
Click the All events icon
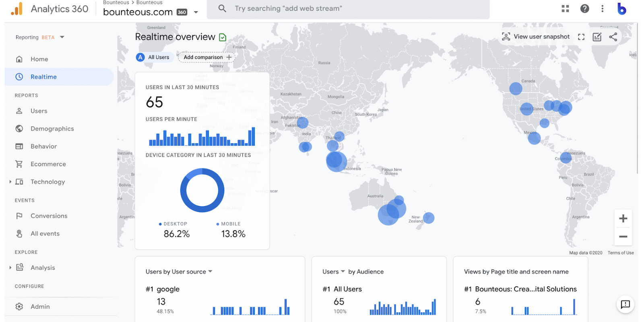(x=19, y=234)
